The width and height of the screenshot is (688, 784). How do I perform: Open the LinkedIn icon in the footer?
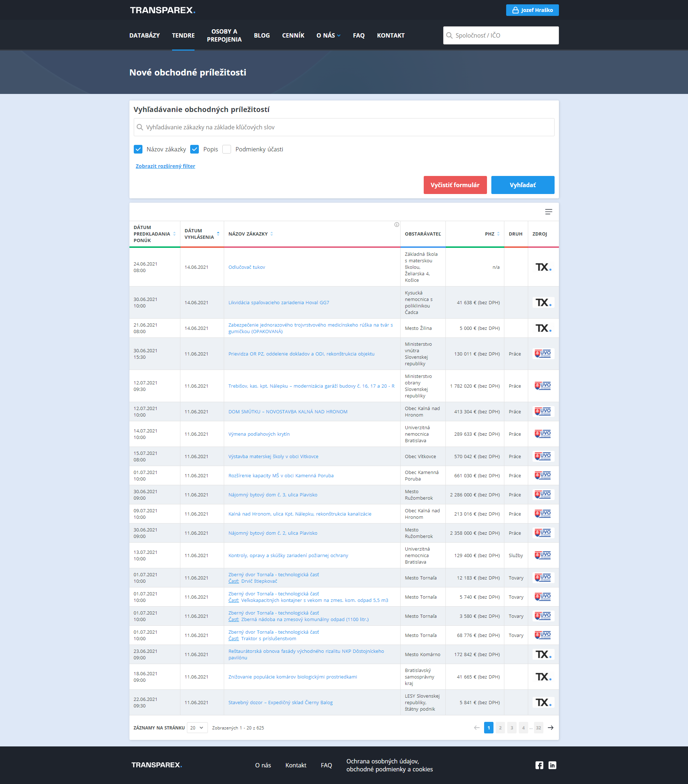click(x=552, y=765)
